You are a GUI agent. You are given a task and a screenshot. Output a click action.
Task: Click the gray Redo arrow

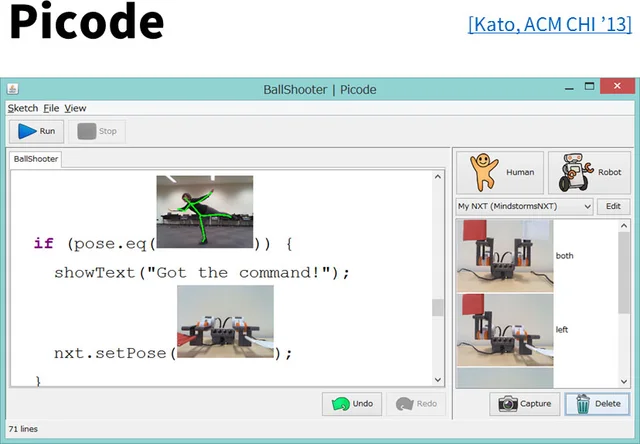pyautogui.click(x=404, y=404)
